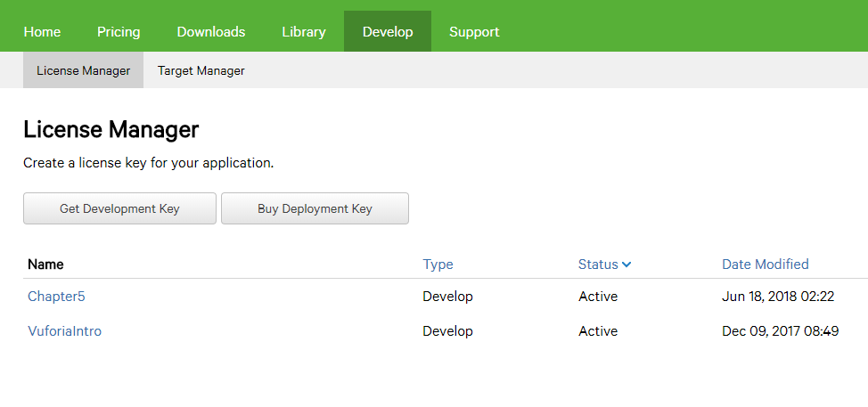Click the Develop tab in the top bar
868x407 pixels.
(388, 31)
